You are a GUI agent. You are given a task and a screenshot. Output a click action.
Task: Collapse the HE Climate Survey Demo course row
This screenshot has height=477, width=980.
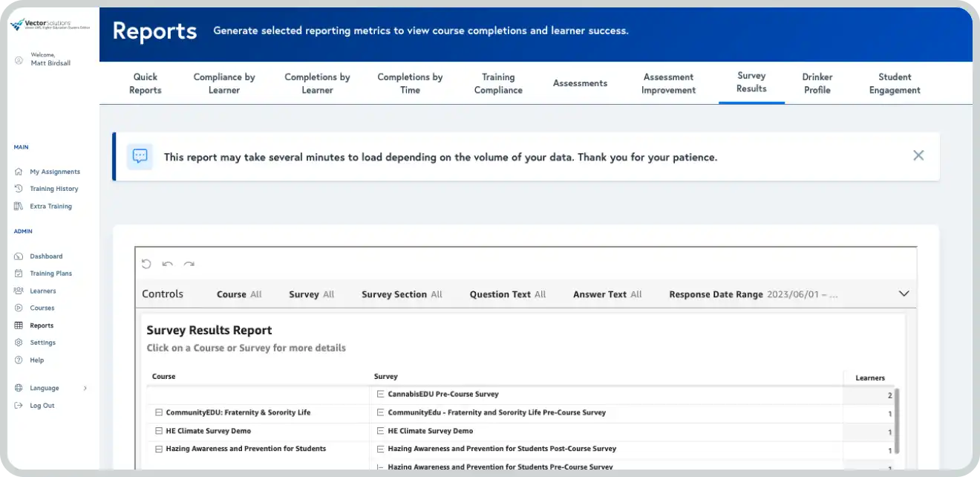159,431
